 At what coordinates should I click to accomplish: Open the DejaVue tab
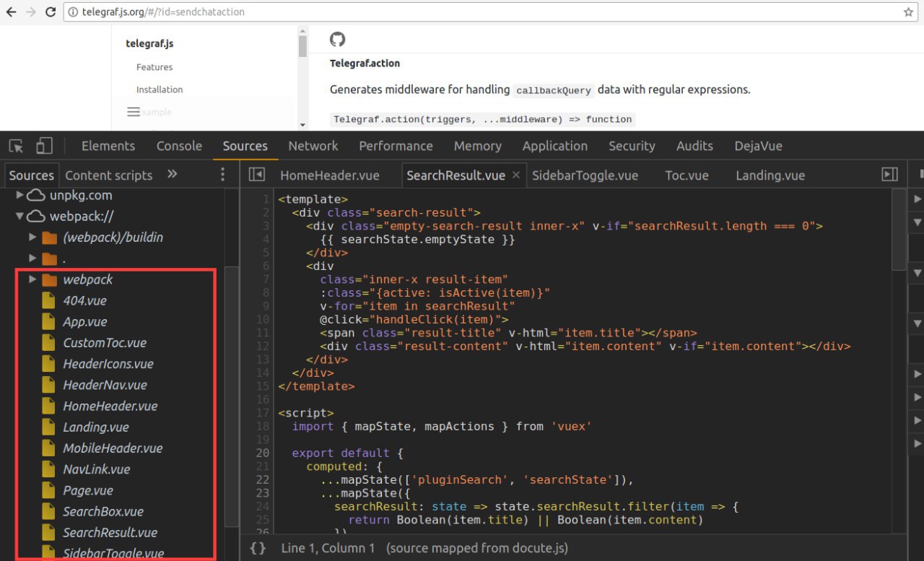click(758, 146)
